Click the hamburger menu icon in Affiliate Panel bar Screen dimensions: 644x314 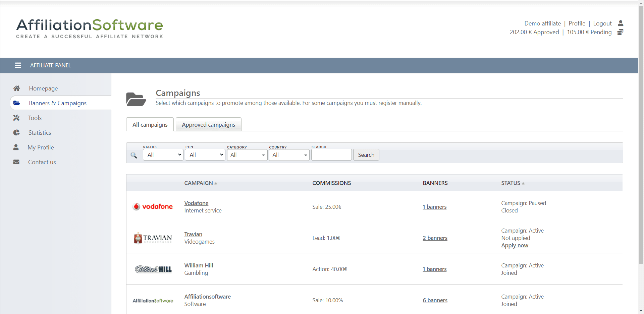pyautogui.click(x=18, y=65)
